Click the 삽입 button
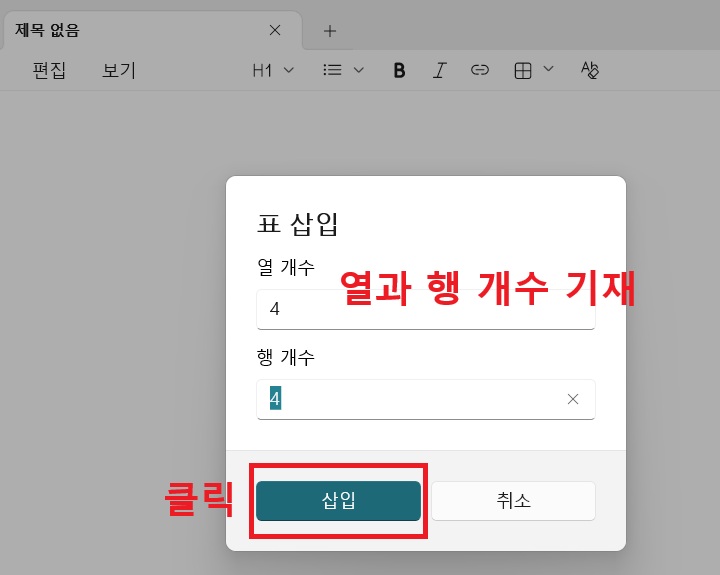The height and width of the screenshot is (575, 720). 338,501
